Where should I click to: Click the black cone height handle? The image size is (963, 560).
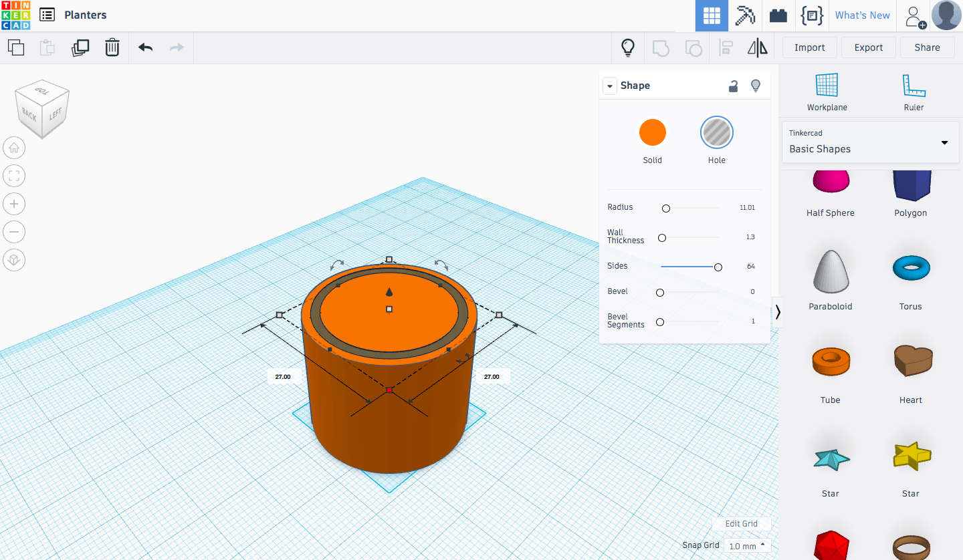point(389,292)
